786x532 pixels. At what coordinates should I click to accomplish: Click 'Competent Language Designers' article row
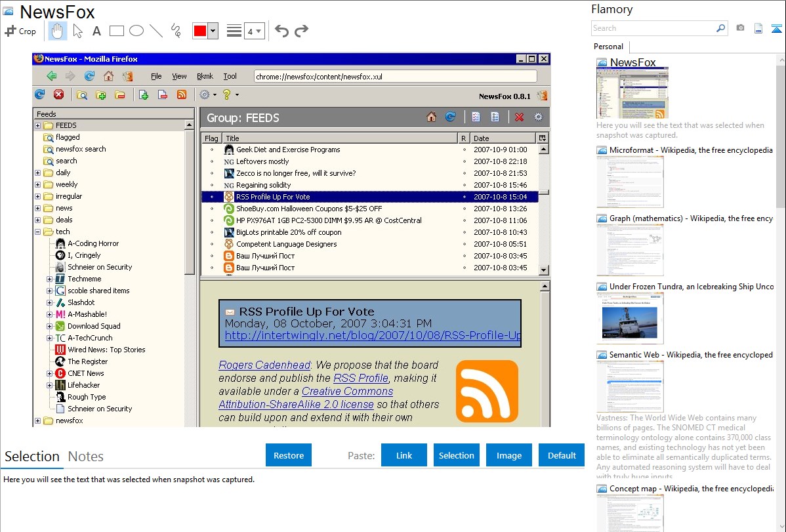tap(370, 243)
